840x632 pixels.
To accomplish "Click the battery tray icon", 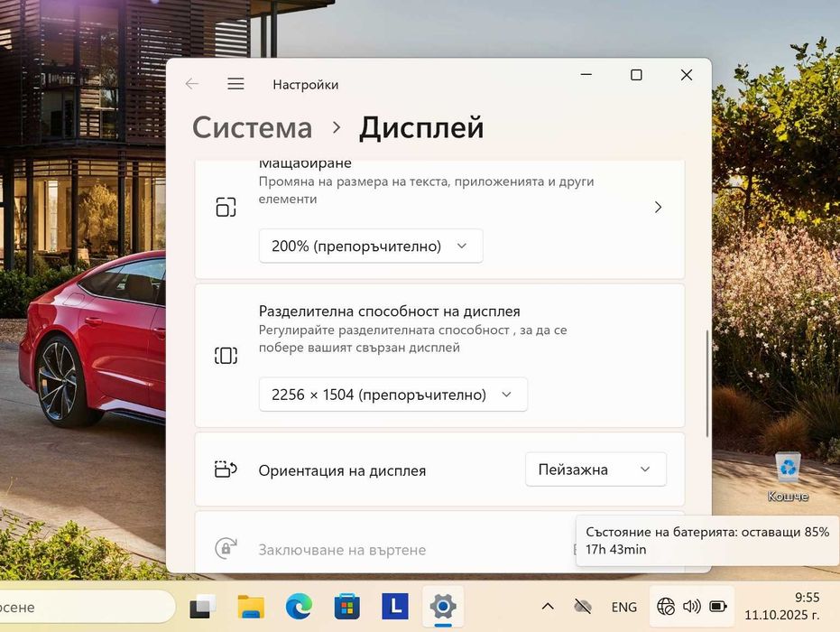I will (x=718, y=607).
